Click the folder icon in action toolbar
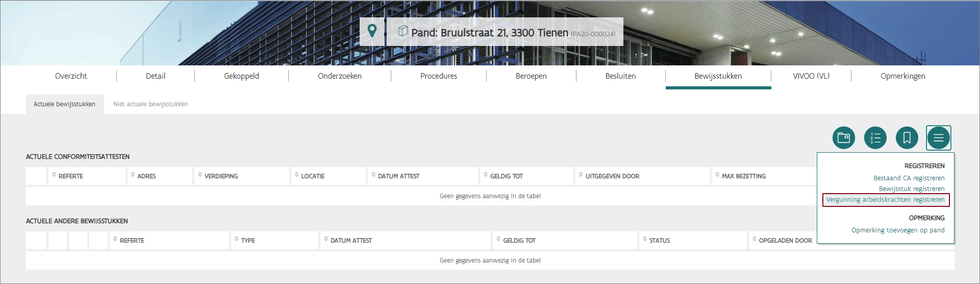This screenshot has height=284, width=980. (x=843, y=138)
